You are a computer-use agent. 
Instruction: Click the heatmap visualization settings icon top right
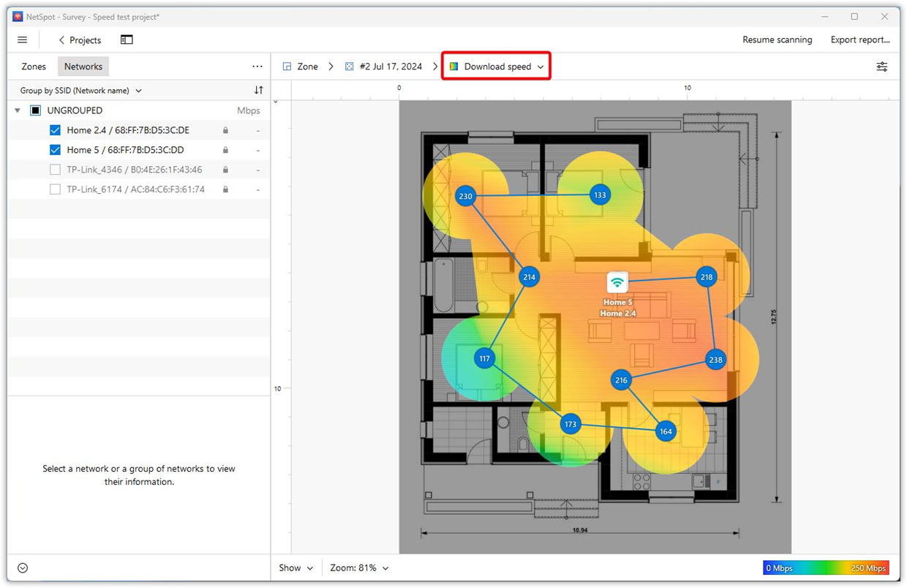point(882,66)
